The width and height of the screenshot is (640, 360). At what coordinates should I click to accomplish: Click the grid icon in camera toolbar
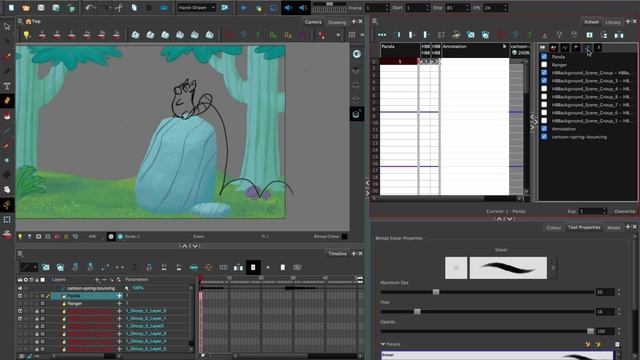click(x=352, y=35)
